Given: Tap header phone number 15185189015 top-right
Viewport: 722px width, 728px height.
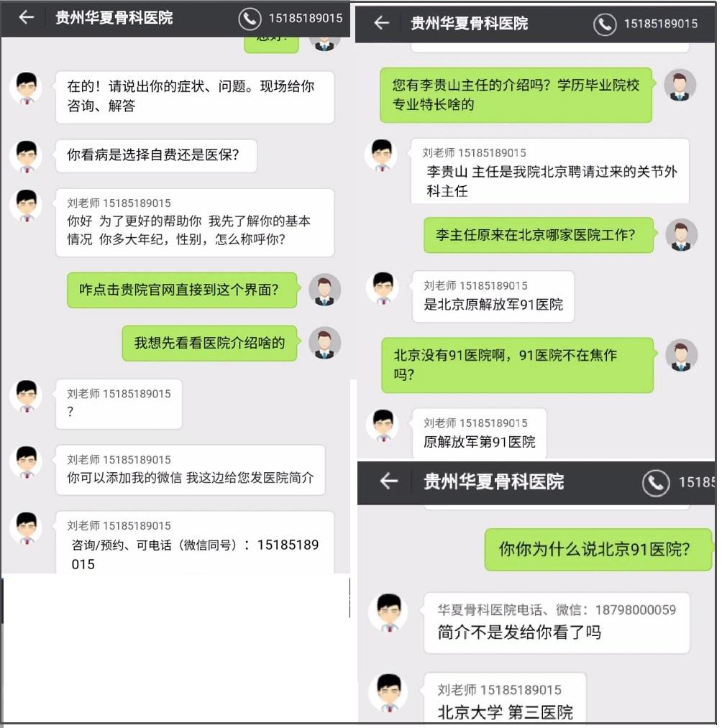Looking at the screenshot, I should (x=660, y=24).
